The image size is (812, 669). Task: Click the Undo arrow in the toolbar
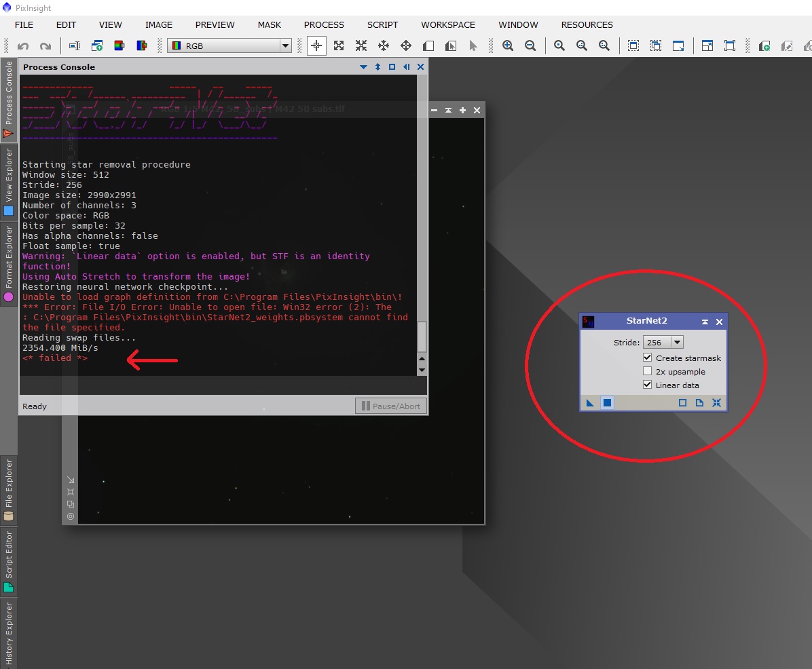[23, 46]
